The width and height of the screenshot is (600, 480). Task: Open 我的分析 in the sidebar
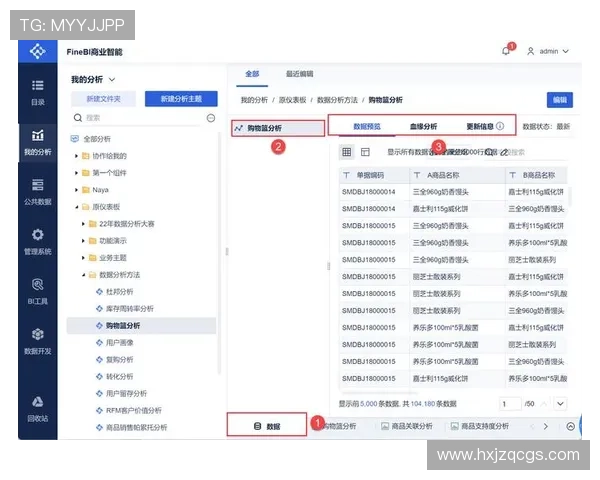click(x=38, y=142)
